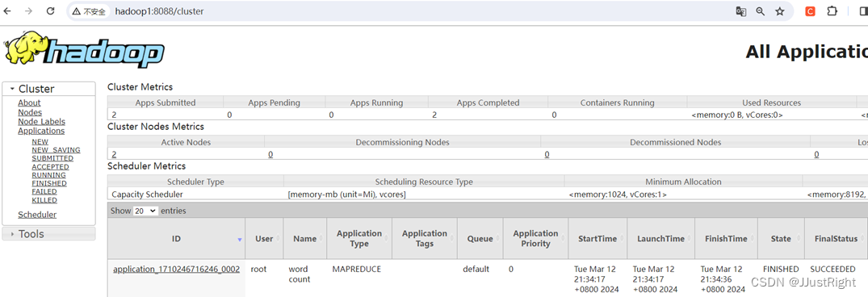The image size is (868, 297).
Task: Open the Scheduler link
Action: click(37, 215)
